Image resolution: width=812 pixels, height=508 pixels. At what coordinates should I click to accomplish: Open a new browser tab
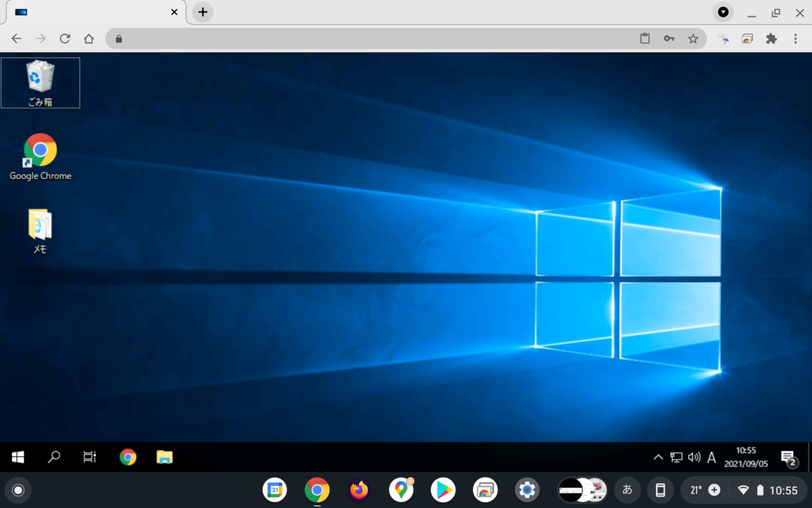pos(202,12)
